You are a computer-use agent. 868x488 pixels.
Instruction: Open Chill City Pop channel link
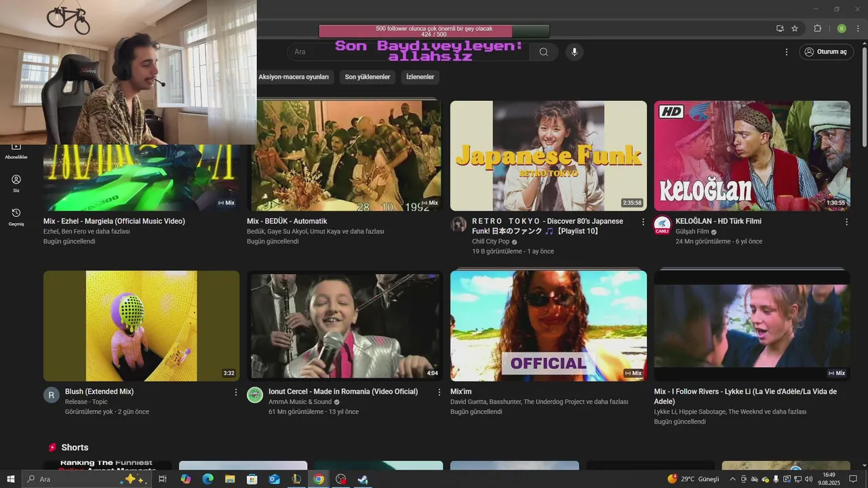[491, 241]
